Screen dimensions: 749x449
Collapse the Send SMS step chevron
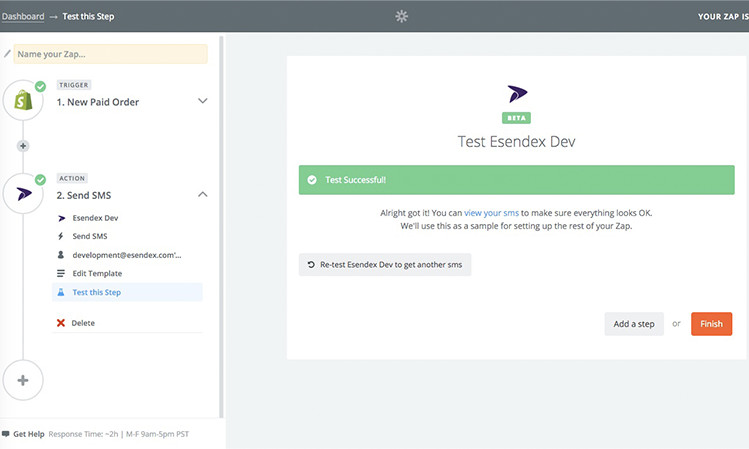point(203,194)
